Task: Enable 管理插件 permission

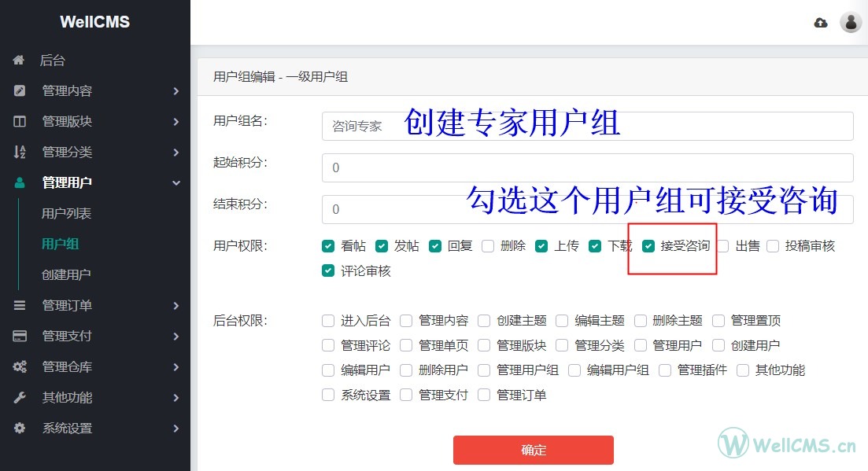Action: [x=665, y=370]
